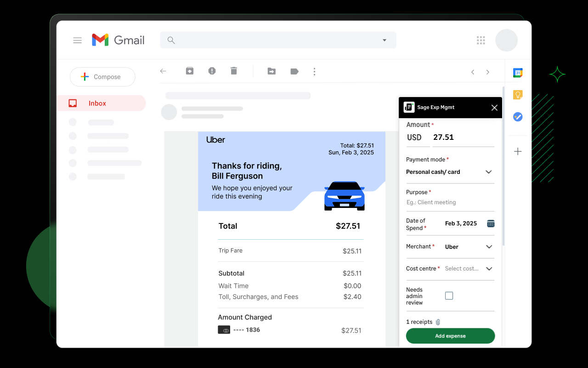Get add-ons with plus icon

(518, 151)
